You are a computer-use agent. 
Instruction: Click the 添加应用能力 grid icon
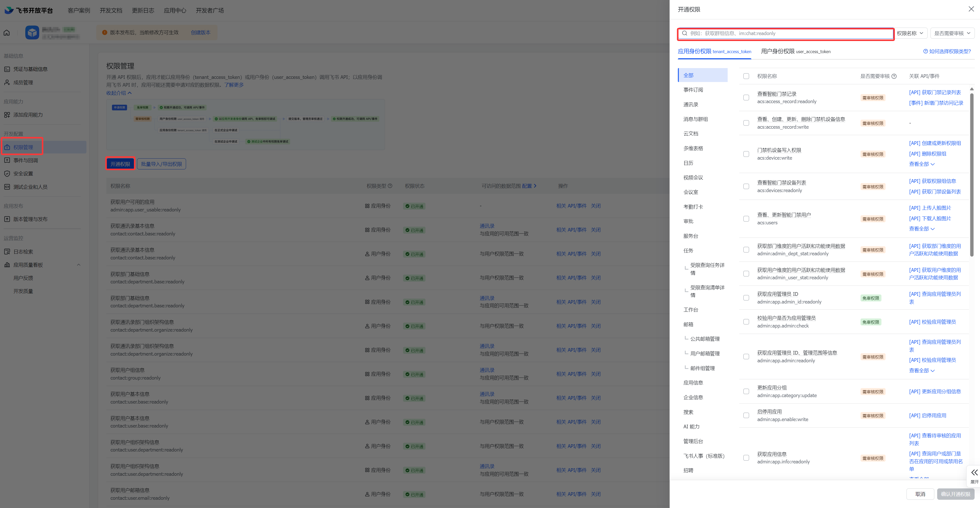(7, 115)
